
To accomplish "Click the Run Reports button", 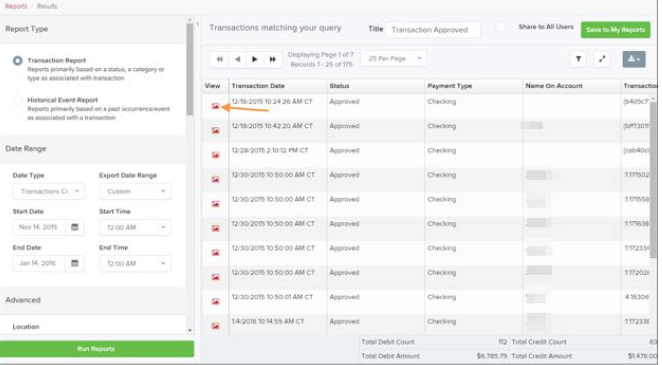I will point(97,349).
